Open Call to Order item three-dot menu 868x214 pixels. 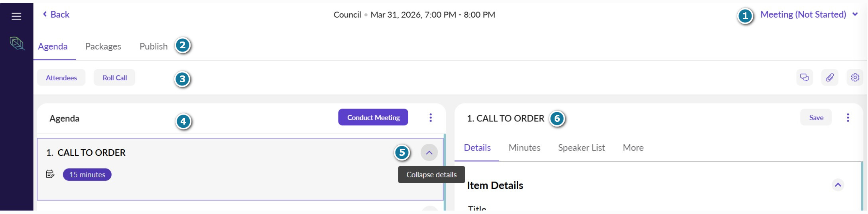point(848,117)
